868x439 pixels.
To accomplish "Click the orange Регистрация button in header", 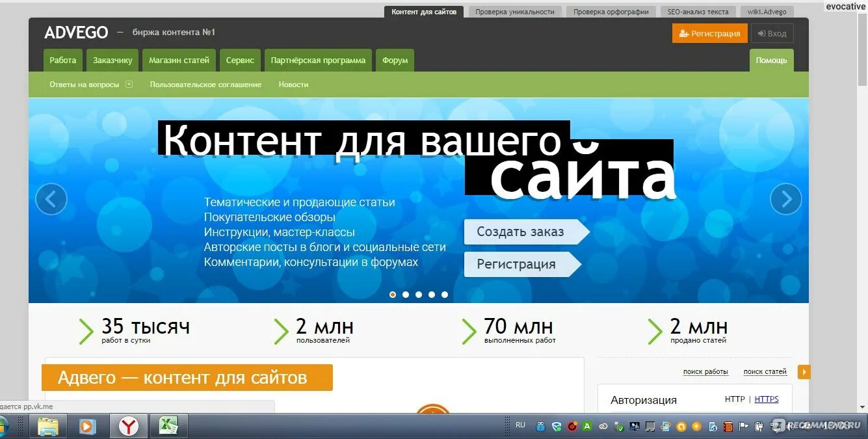I will pos(710,33).
